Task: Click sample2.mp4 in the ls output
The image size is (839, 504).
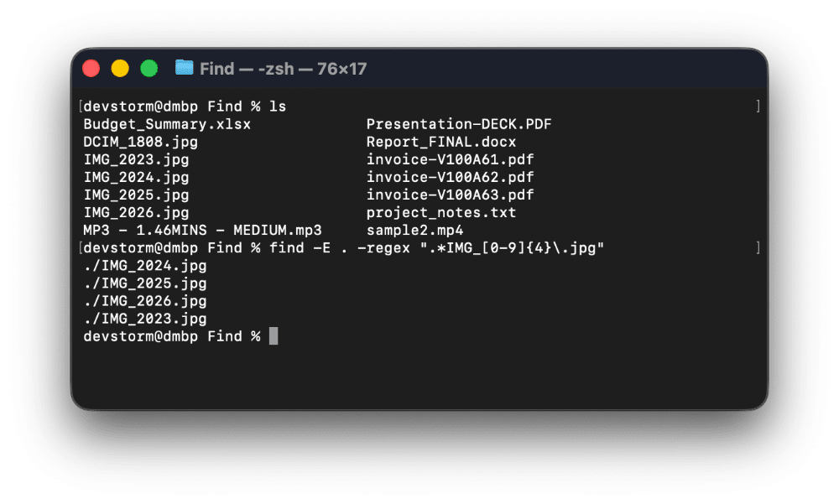Action: point(416,230)
